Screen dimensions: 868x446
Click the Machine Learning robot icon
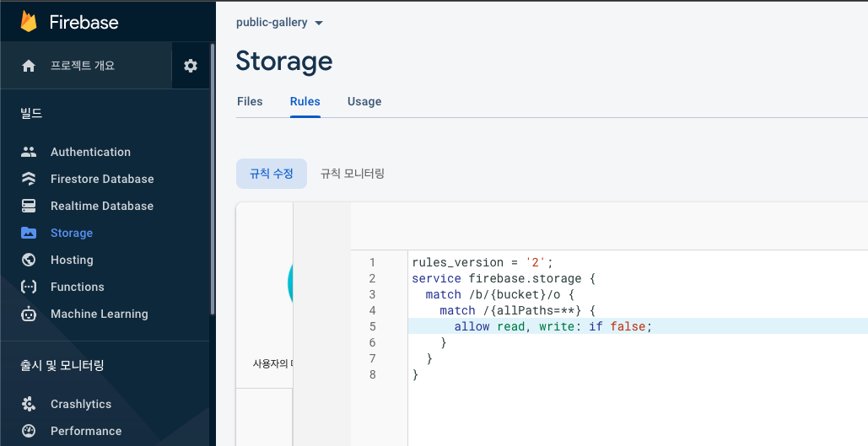coord(29,314)
